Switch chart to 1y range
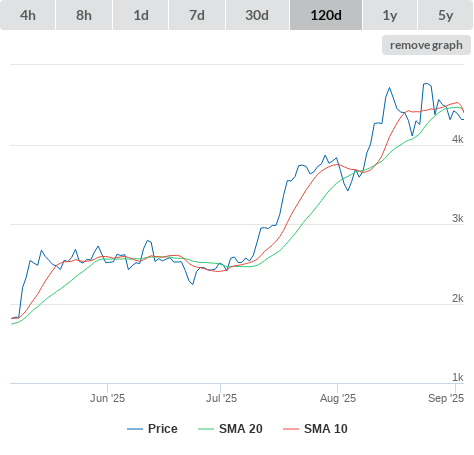This screenshot has width=474, height=455. pos(390,15)
